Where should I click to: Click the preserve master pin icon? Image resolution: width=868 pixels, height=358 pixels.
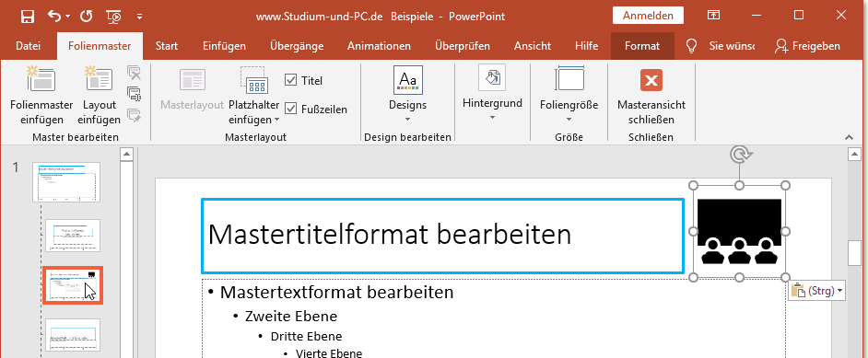[x=134, y=115]
